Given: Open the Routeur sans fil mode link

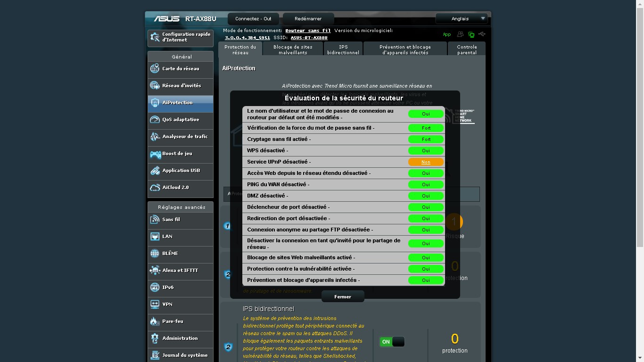Looking at the screenshot, I should click(x=308, y=31).
